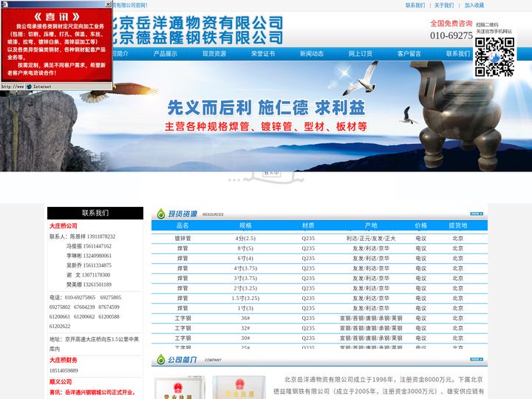Click the popup's title-bar browser icon
The width and height of the screenshot is (532, 399).
[4, 4]
